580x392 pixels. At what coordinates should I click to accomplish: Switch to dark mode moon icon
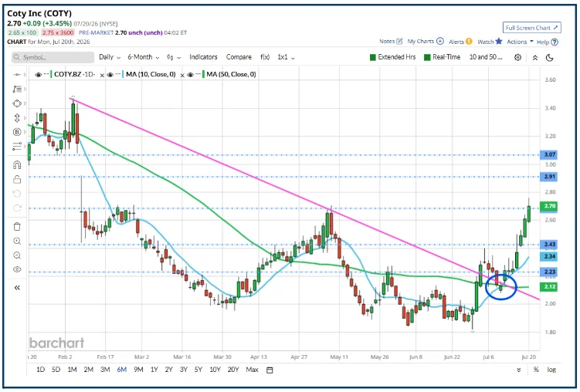point(550,57)
